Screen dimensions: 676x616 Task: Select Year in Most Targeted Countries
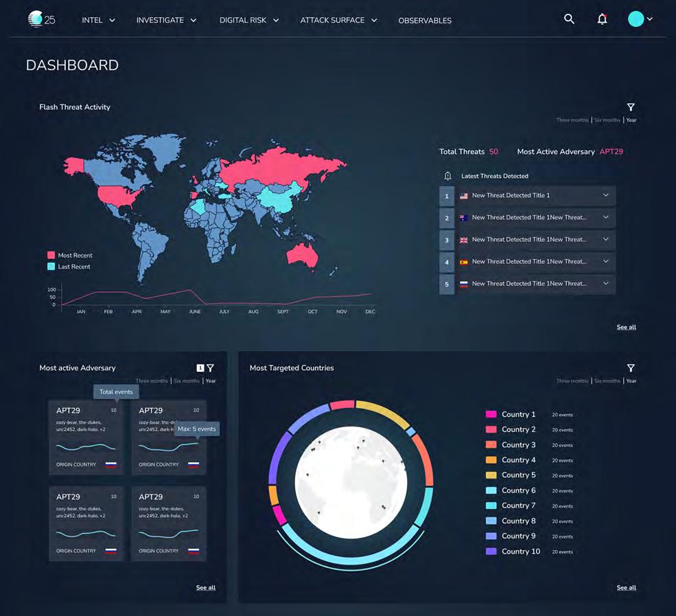pos(631,381)
